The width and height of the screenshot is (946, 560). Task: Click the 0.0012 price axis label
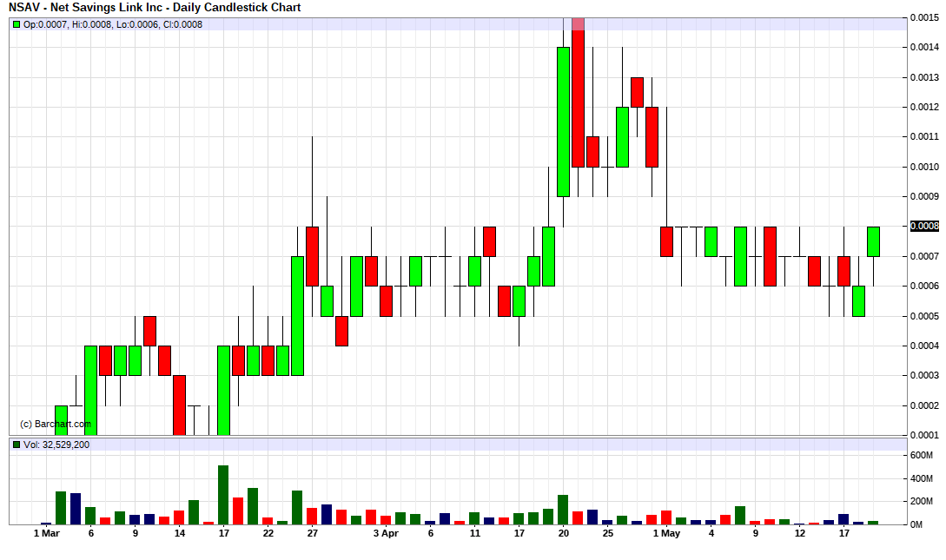[924, 107]
